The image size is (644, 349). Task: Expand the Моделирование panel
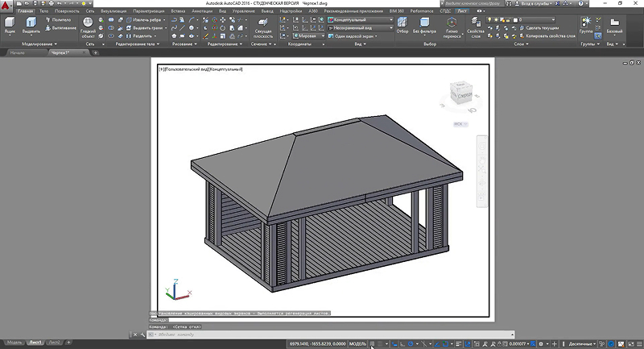[39, 44]
